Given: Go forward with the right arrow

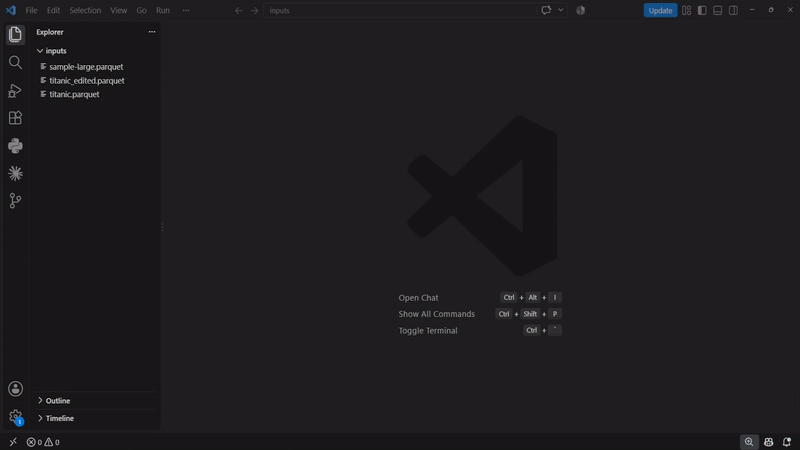Looking at the screenshot, I should tap(254, 10).
